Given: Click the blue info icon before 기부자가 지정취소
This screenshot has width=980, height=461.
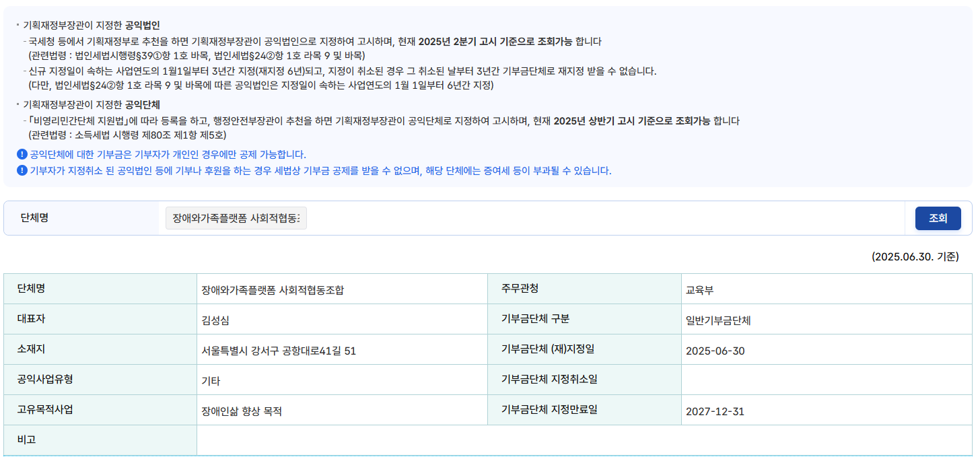Looking at the screenshot, I should [22, 170].
